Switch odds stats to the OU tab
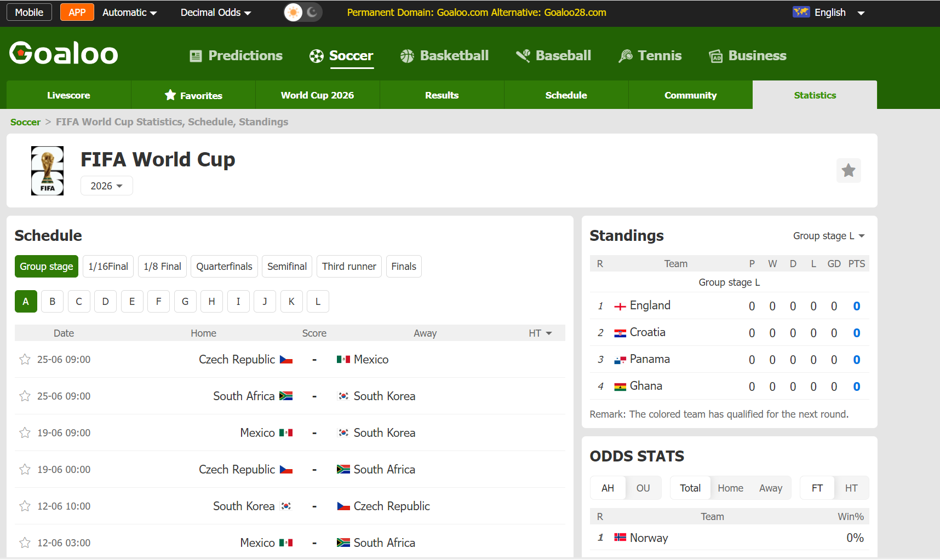This screenshot has width=940, height=560. pyautogui.click(x=643, y=488)
